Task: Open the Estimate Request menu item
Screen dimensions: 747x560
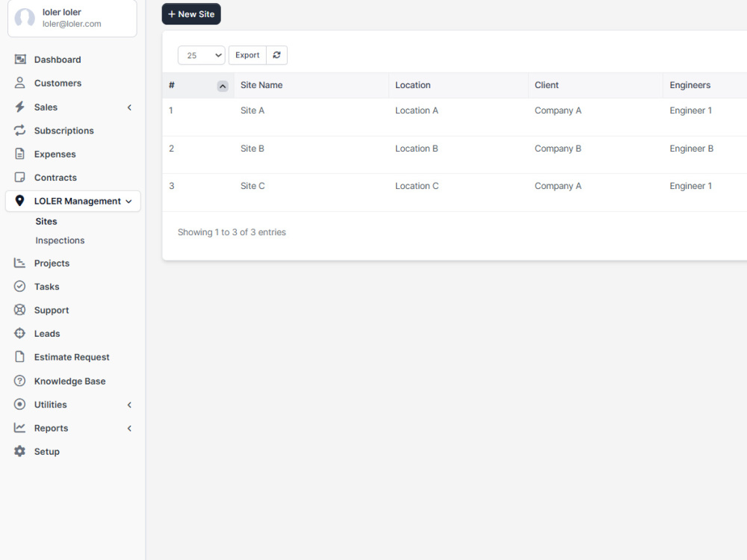Action: (x=72, y=357)
